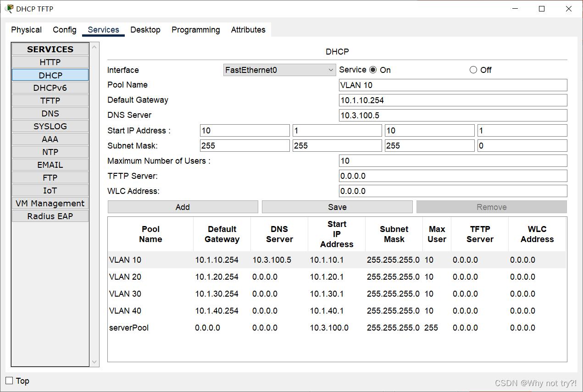Click Subnet Mask fourth octet field
The image size is (583, 392).
[522, 146]
